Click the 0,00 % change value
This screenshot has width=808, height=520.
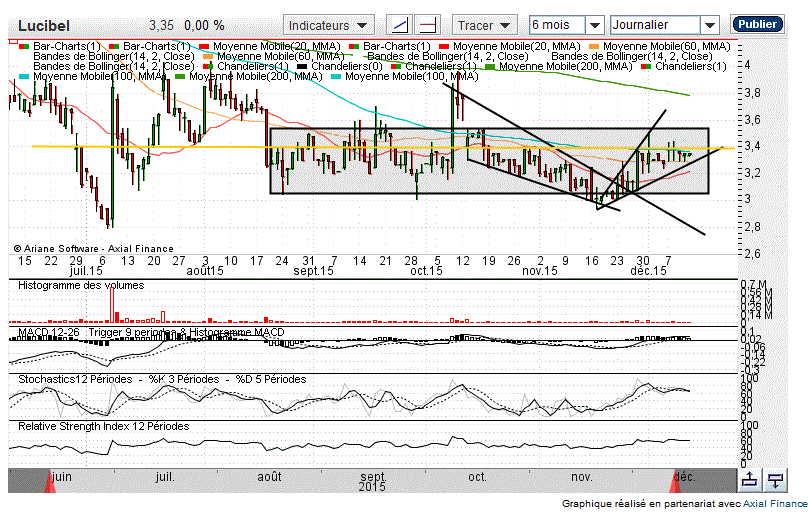coord(204,25)
